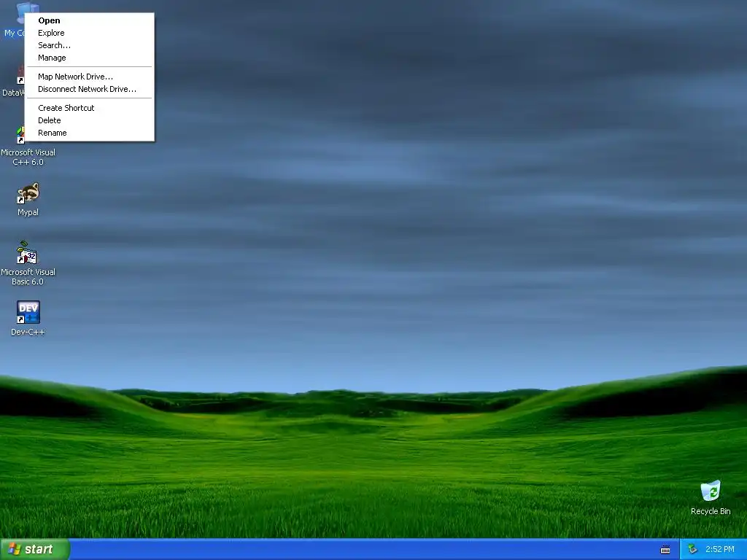This screenshot has width=747, height=560.
Task: Click the Recycle Bin label text
Action: [711, 511]
